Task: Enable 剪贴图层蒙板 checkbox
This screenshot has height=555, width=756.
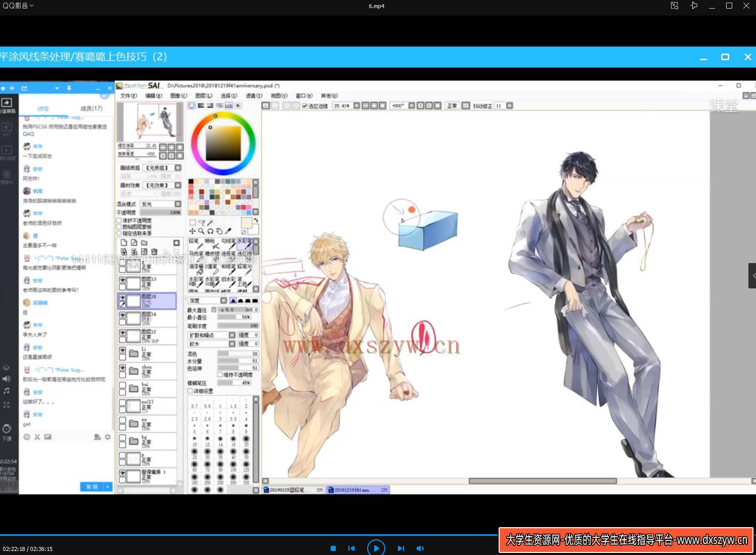Action: [120, 227]
